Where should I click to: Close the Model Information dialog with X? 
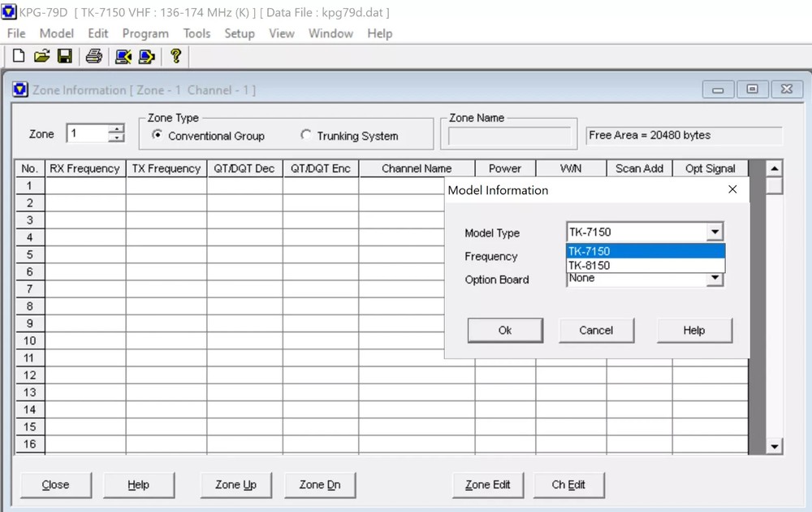pyautogui.click(x=732, y=189)
